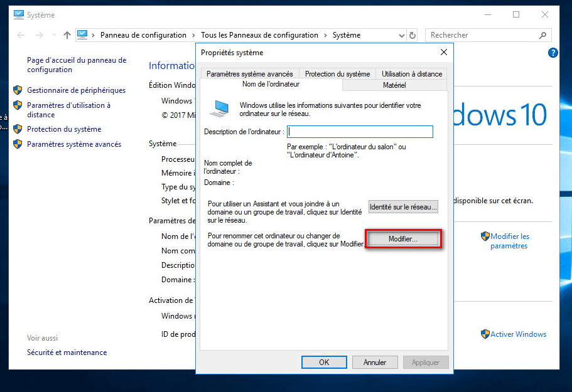Click the Forward navigation arrow
Image resolution: width=572 pixels, height=392 pixels.
39,35
